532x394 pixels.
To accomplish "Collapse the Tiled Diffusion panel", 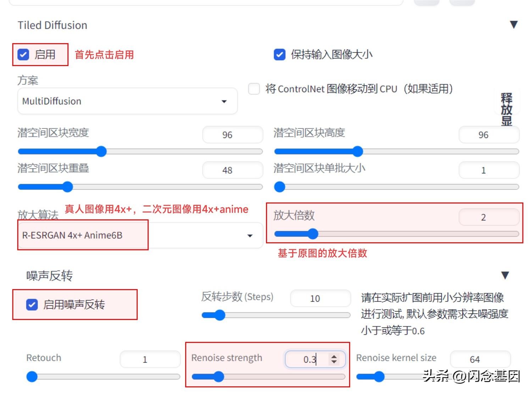I will click(514, 24).
